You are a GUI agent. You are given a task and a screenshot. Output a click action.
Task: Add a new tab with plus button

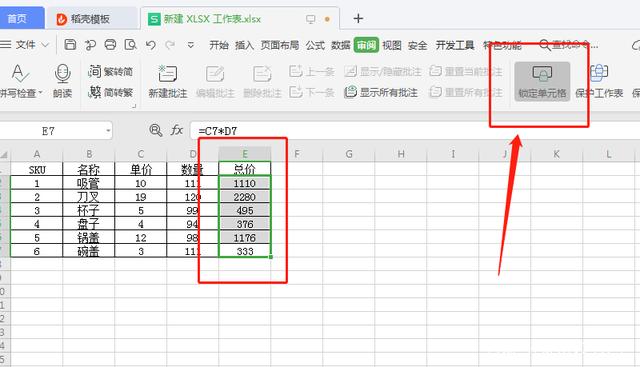tap(358, 18)
